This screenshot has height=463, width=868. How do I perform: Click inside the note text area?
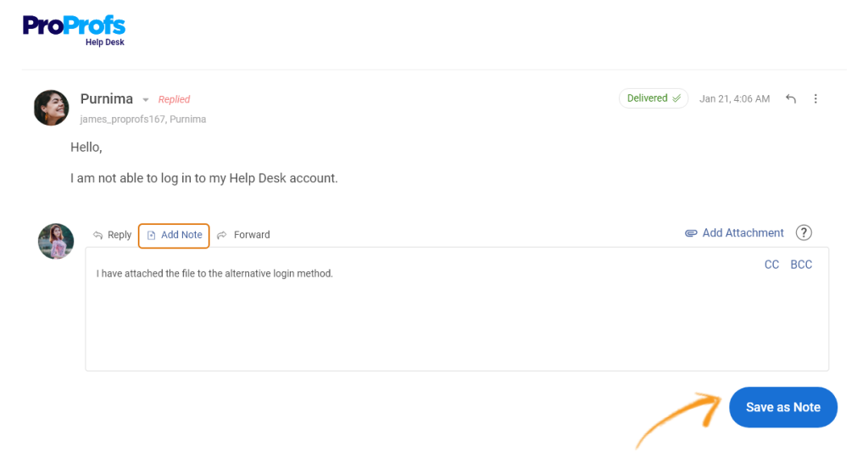pos(457,309)
